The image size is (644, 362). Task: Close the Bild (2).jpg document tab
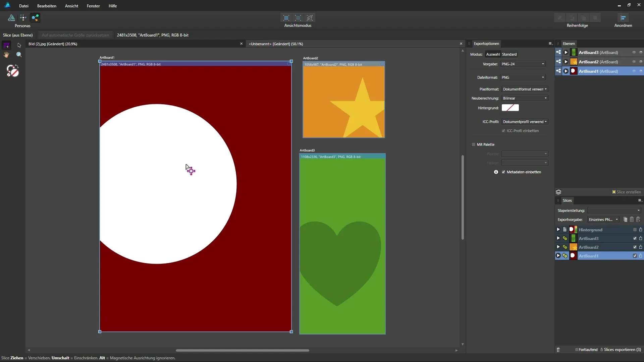pos(241,44)
